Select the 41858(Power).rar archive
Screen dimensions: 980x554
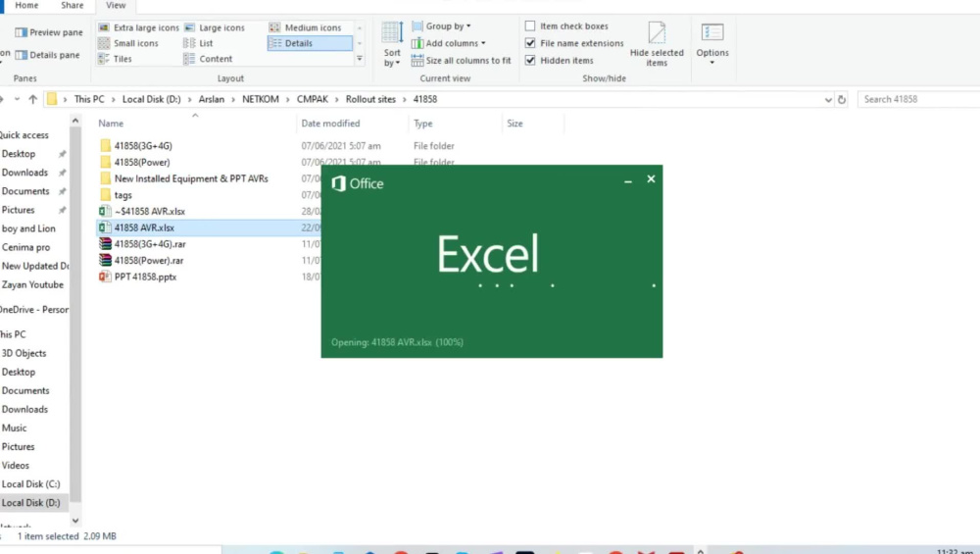tap(149, 260)
